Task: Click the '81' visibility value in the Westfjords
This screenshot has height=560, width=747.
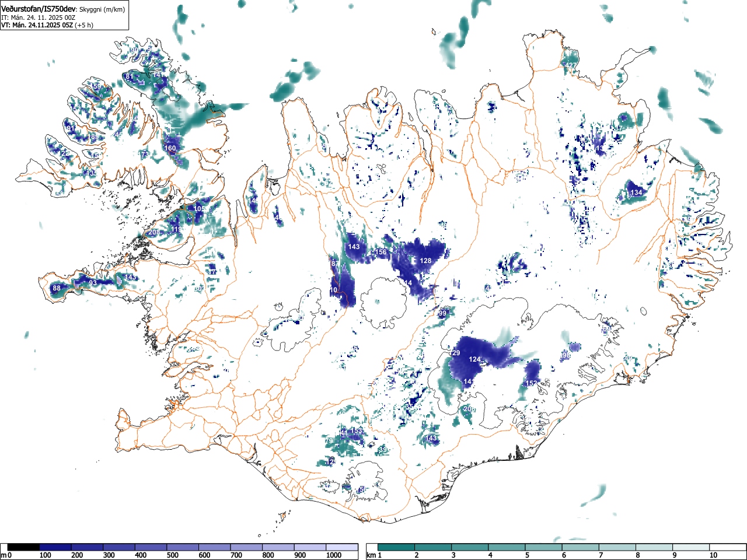Action: pyautogui.click(x=130, y=76)
